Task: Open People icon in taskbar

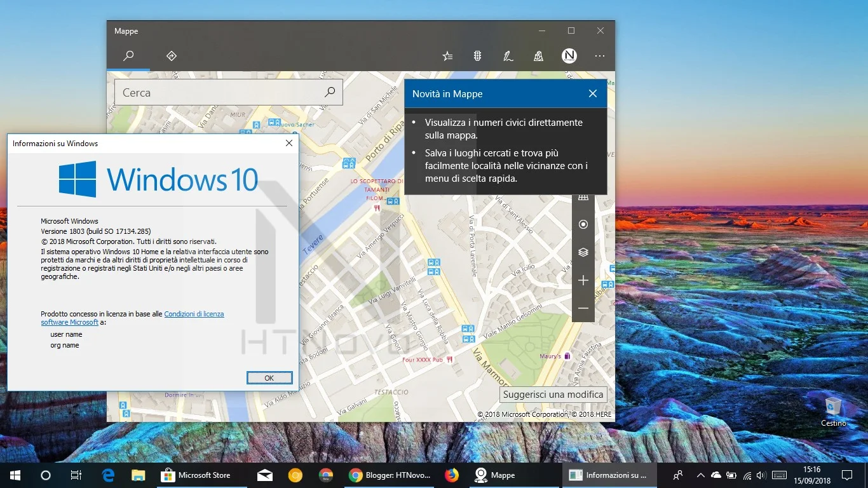Action: coord(678,475)
